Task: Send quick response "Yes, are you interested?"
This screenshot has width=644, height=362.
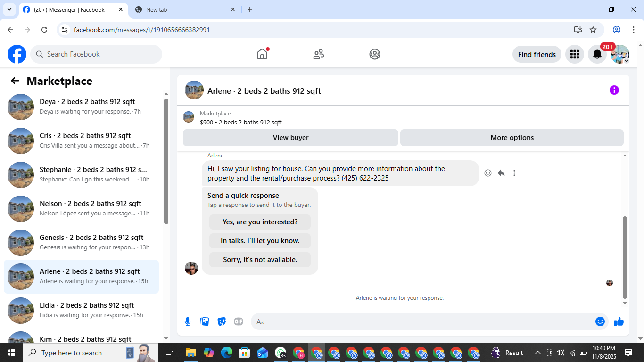Action: point(260,222)
